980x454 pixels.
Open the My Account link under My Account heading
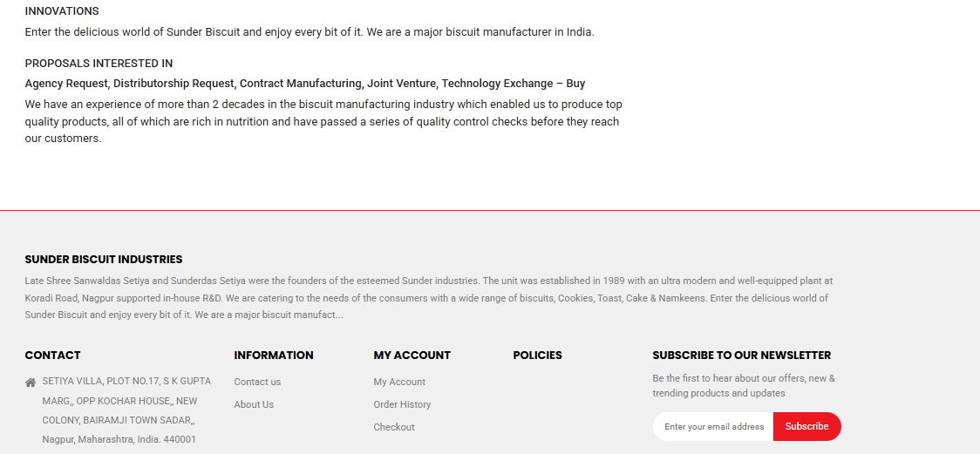[399, 382]
